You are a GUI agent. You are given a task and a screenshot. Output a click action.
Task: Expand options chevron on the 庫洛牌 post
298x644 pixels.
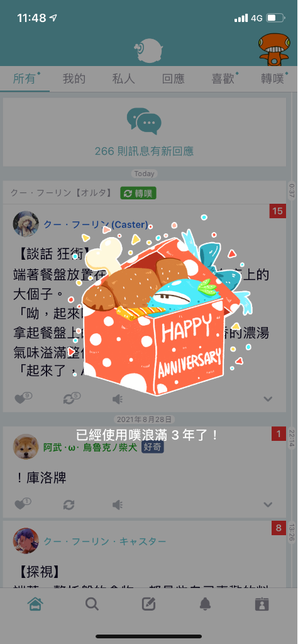(x=268, y=504)
